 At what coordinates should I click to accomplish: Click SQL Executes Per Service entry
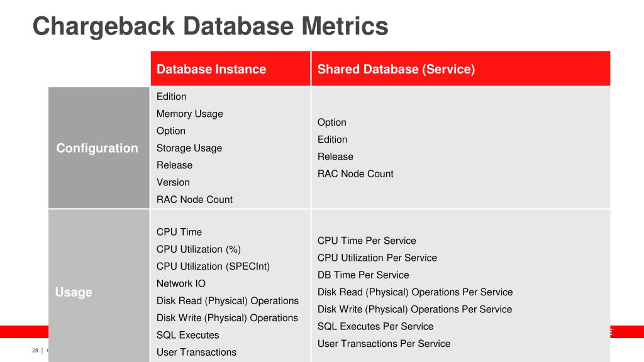click(375, 326)
